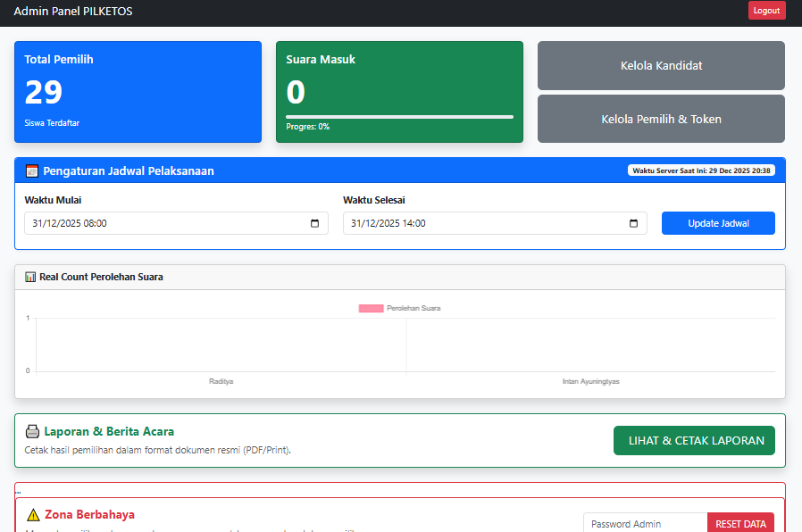Click the Suara Masuk progress bar

(399, 115)
